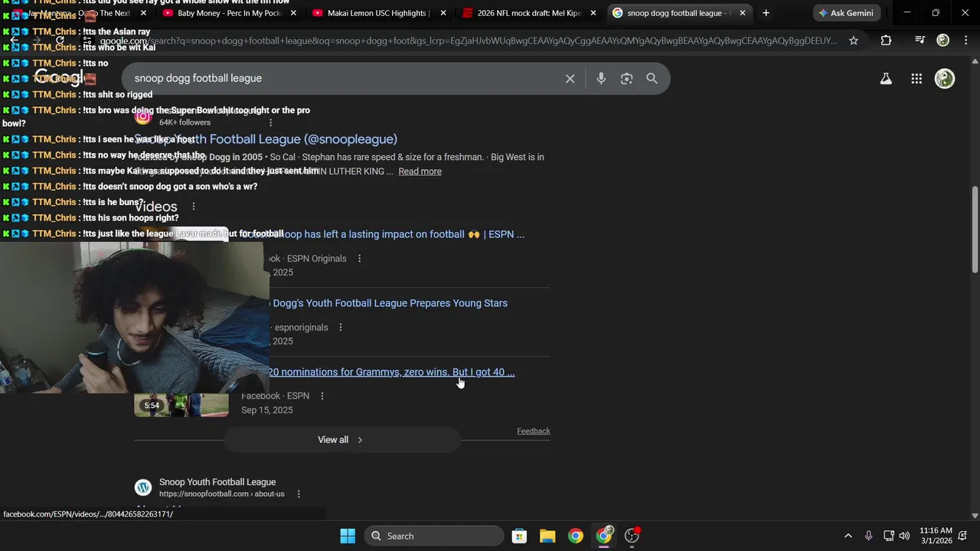Click Ask Gemini button

[846, 13]
